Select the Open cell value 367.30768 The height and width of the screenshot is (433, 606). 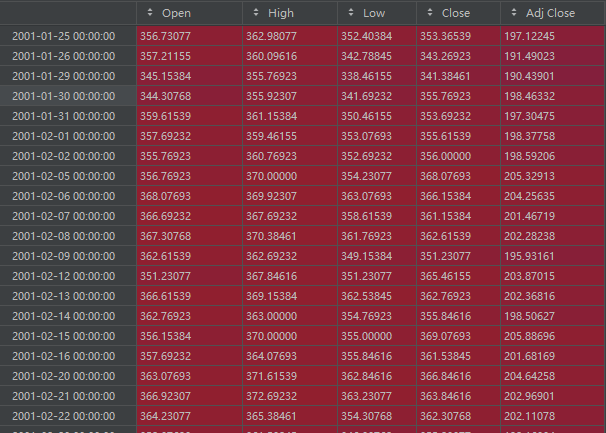[168, 235]
